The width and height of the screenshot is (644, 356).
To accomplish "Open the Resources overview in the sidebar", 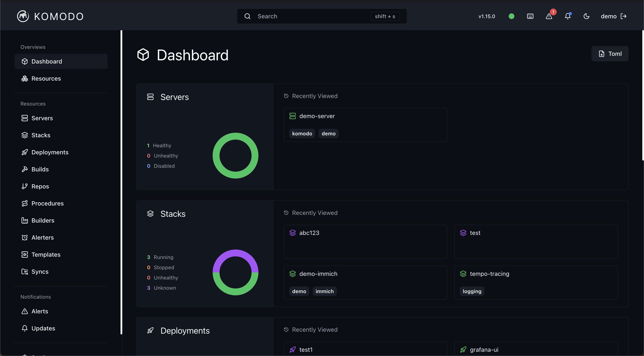I will click(x=46, y=79).
